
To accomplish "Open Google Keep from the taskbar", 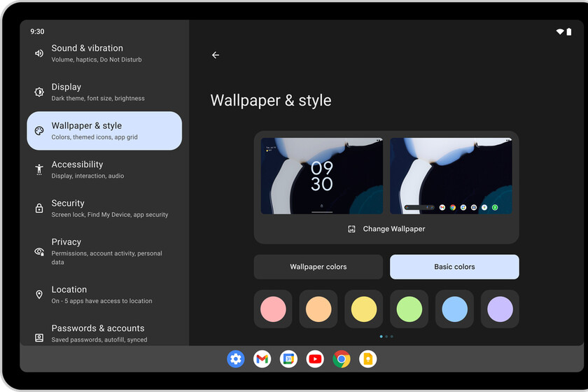I will coord(368,359).
